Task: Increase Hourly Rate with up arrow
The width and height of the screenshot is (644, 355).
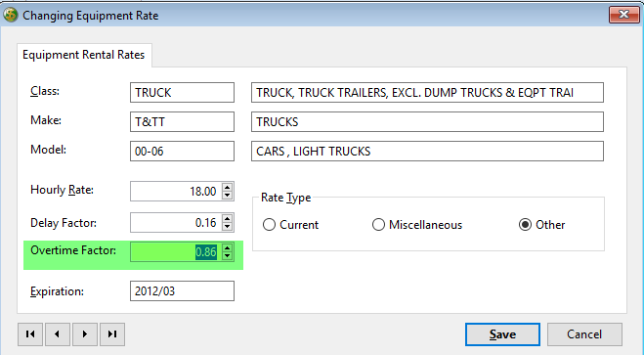Action: [227, 187]
